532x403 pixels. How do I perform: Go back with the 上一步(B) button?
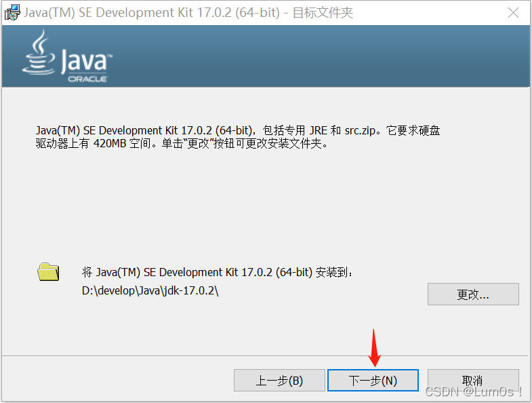point(279,380)
